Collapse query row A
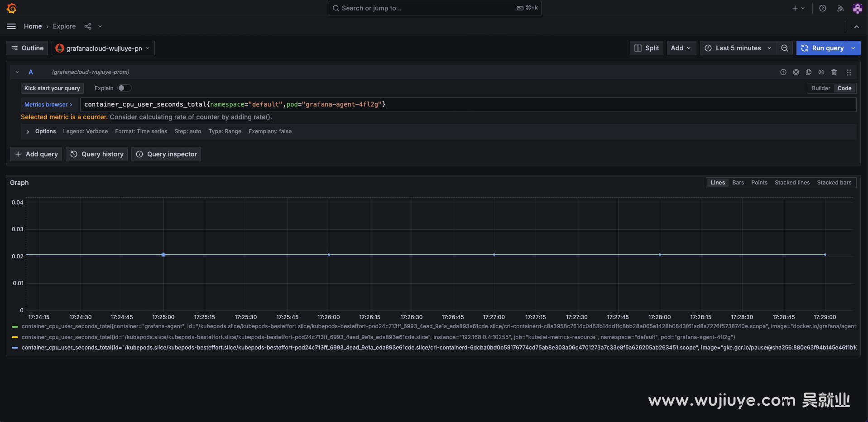This screenshot has height=422, width=868. (x=17, y=72)
